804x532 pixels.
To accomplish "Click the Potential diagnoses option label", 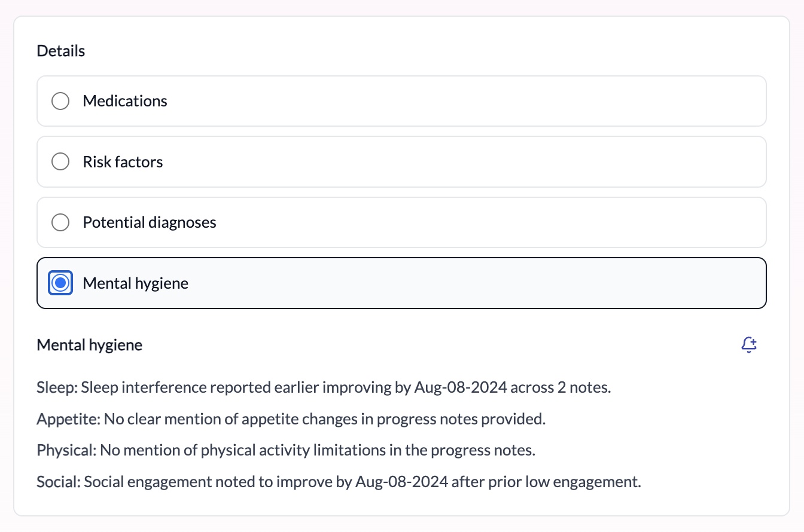I will (150, 223).
